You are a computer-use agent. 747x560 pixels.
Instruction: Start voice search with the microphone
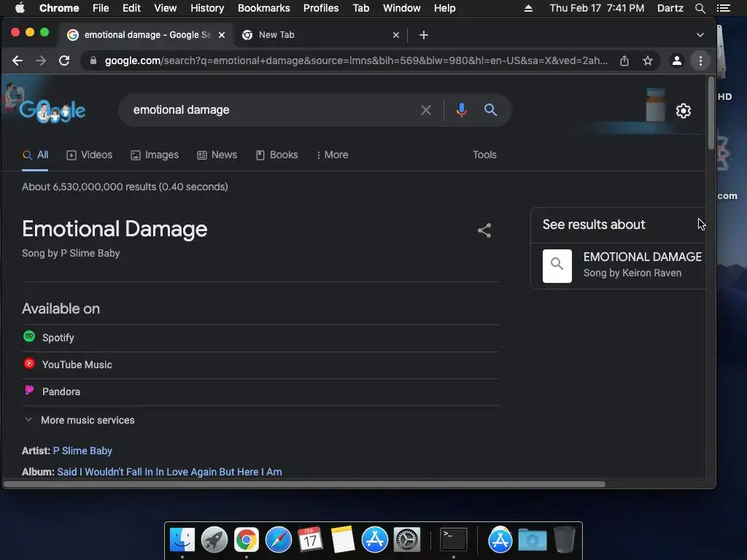point(461,111)
